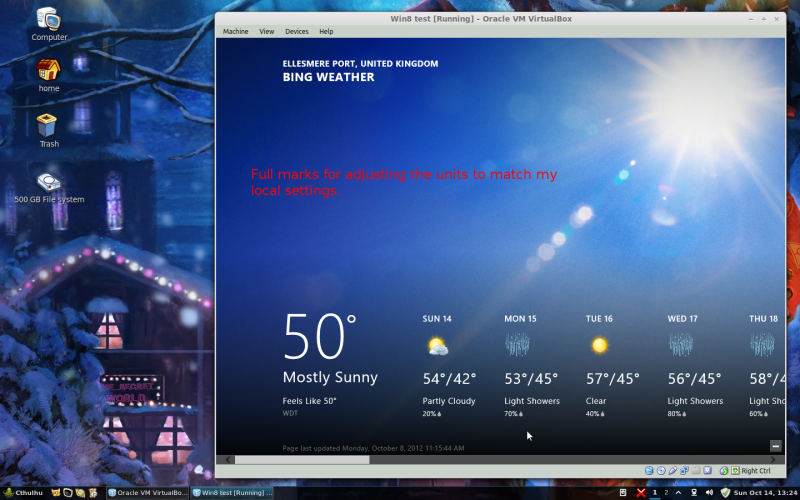
Task: Open the View menu
Action: pyautogui.click(x=267, y=31)
